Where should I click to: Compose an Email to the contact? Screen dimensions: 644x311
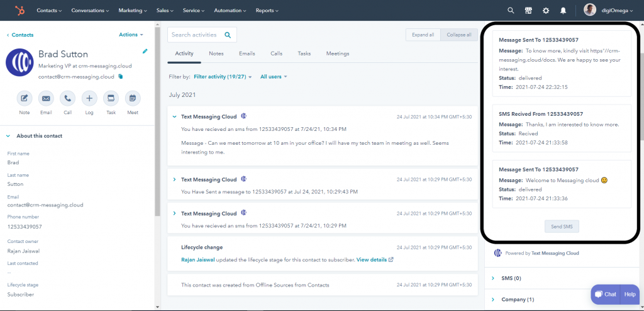pyautogui.click(x=46, y=99)
